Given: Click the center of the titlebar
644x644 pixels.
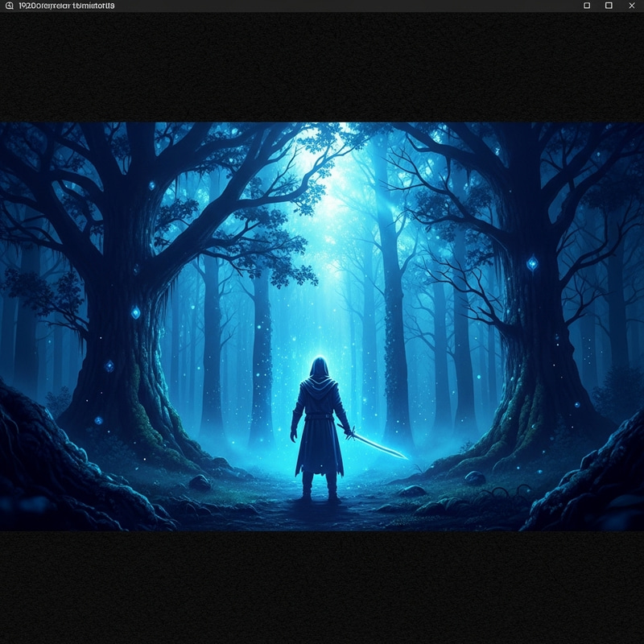Looking at the screenshot, I should click(322, 6).
